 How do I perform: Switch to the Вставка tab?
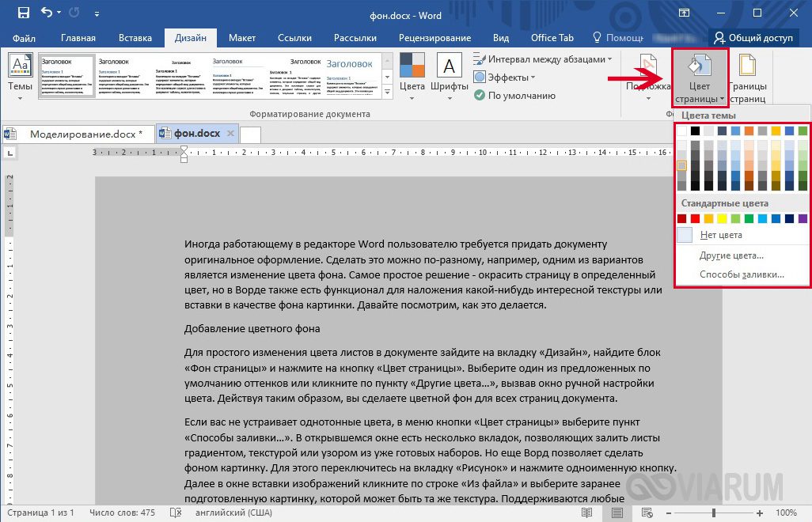pos(135,38)
